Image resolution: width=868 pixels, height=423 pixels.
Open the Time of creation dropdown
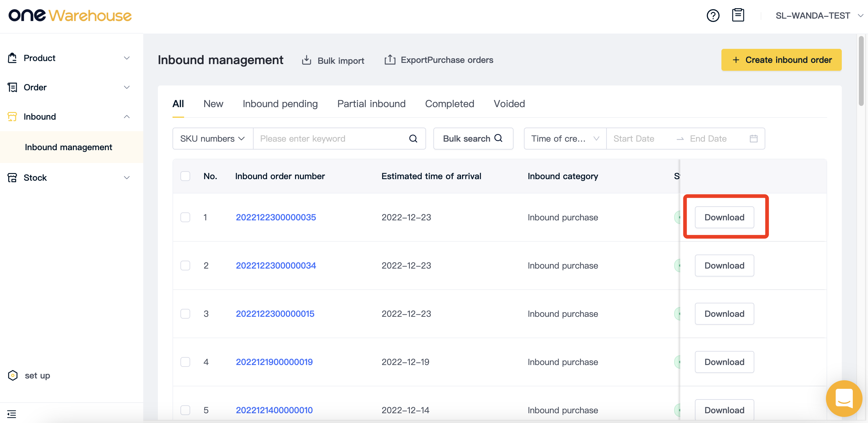click(565, 139)
